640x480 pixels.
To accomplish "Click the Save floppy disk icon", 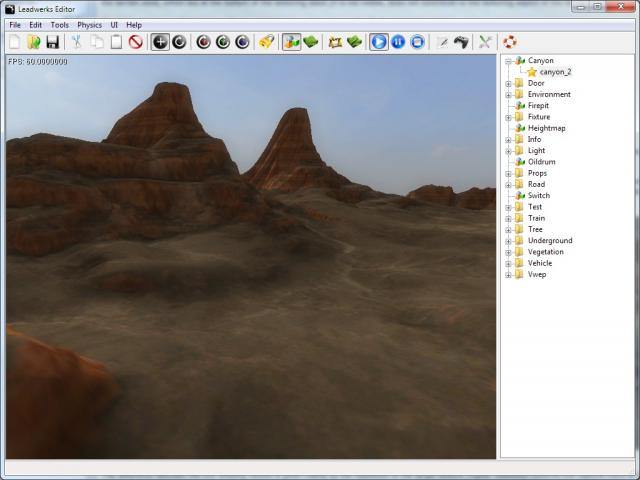I will point(52,42).
